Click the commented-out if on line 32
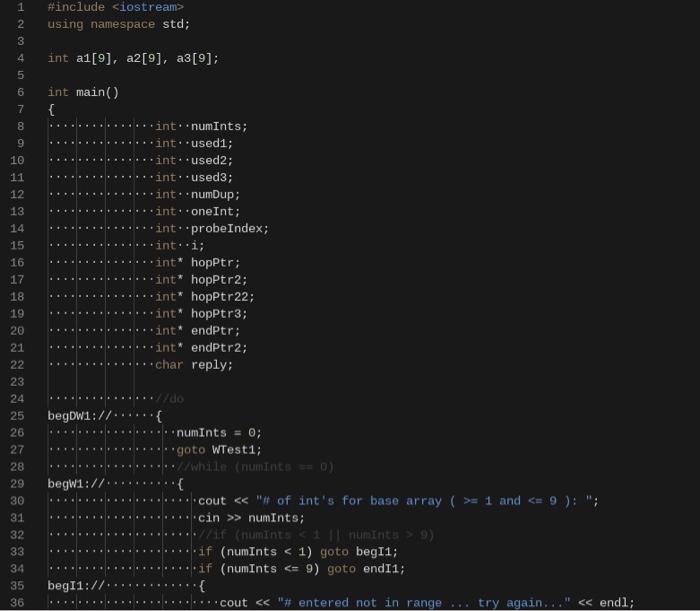 point(315,535)
